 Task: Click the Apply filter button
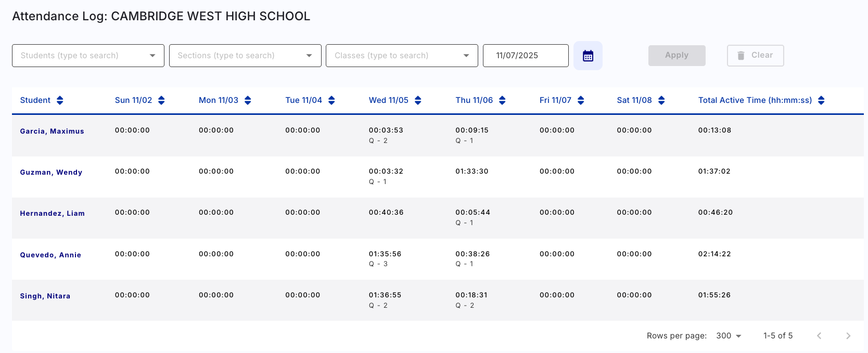(676, 56)
